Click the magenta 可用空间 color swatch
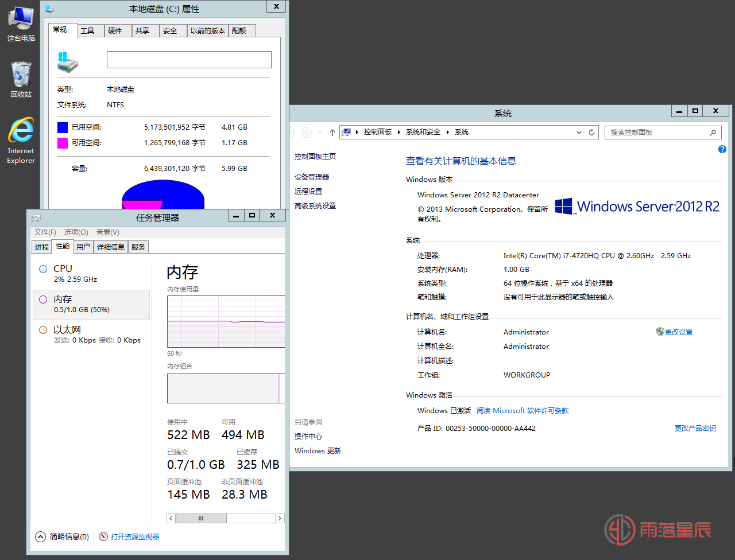The height and width of the screenshot is (560, 735). coord(63,143)
